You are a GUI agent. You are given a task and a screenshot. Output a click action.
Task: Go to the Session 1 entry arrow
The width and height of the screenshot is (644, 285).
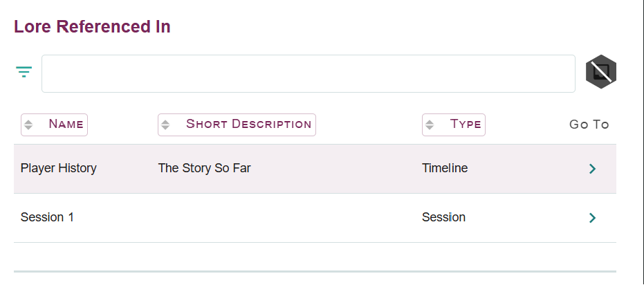[592, 218]
